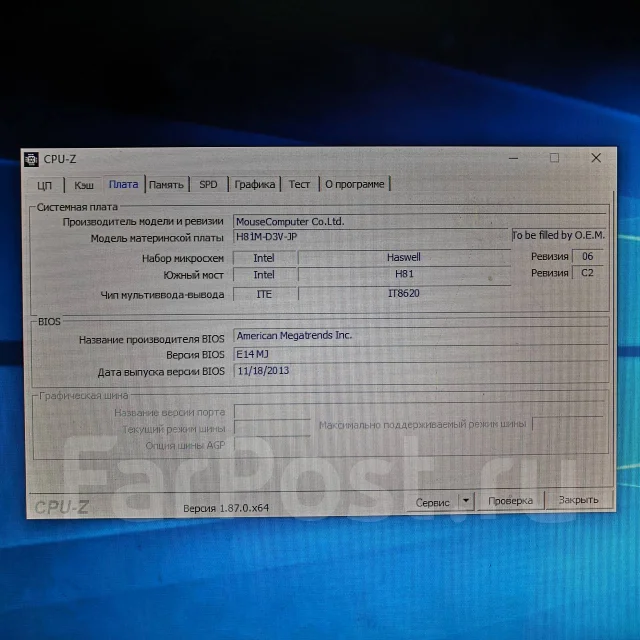Open the Память tab
The width and height of the screenshot is (640, 640).
point(166,184)
